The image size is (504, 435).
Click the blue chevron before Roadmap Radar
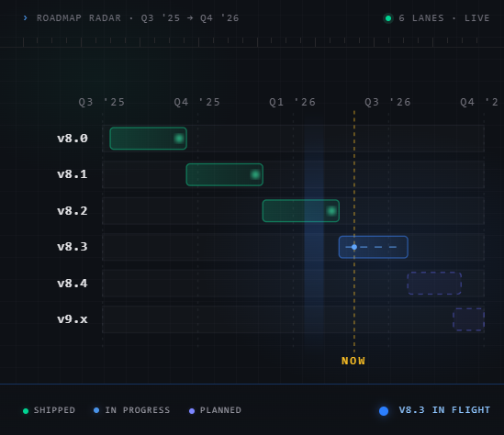[26, 18]
